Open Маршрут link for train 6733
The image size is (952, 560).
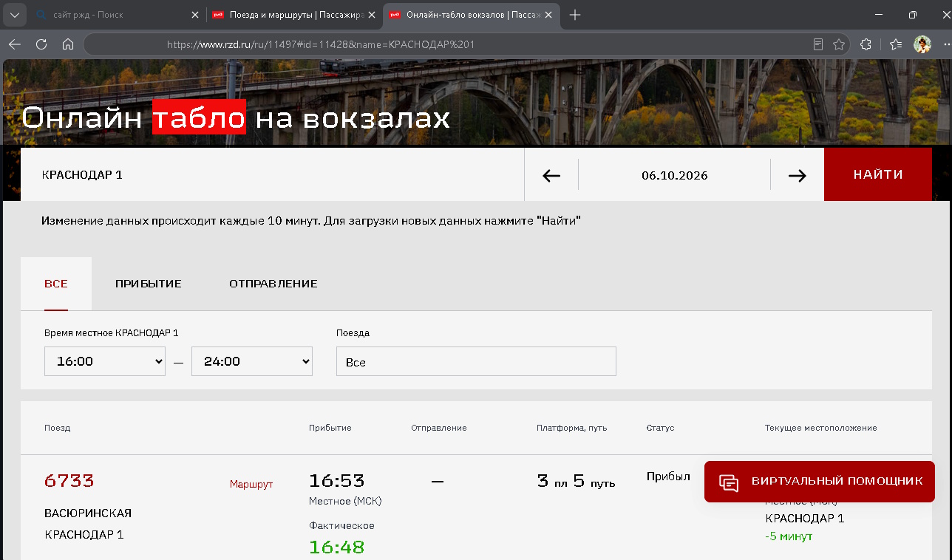pyautogui.click(x=251, y=484)
